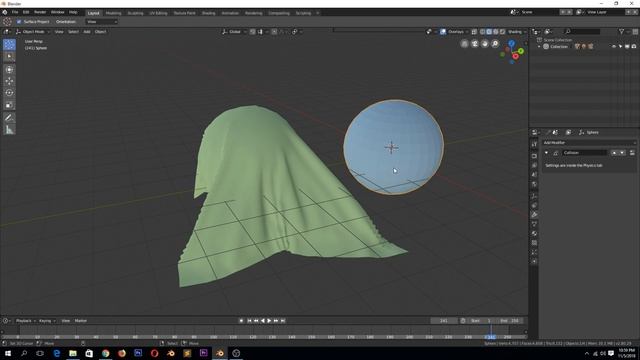Click the current frame number field
Image resolution: width=640 pixels, height=360 pixels.
pos(444,321)
